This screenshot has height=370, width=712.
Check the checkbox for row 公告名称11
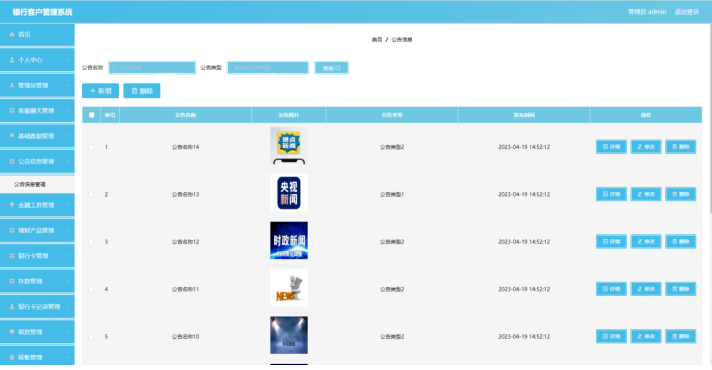coord(91,289)
